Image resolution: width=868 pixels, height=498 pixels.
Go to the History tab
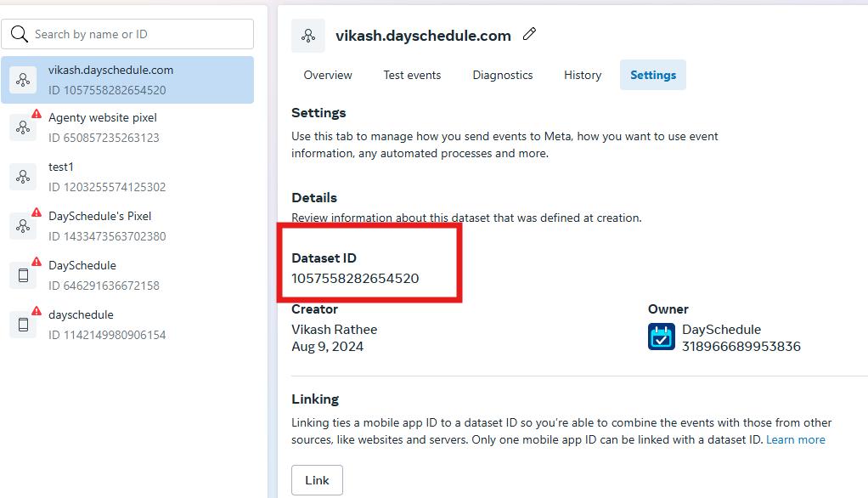(x=583, y=75)
